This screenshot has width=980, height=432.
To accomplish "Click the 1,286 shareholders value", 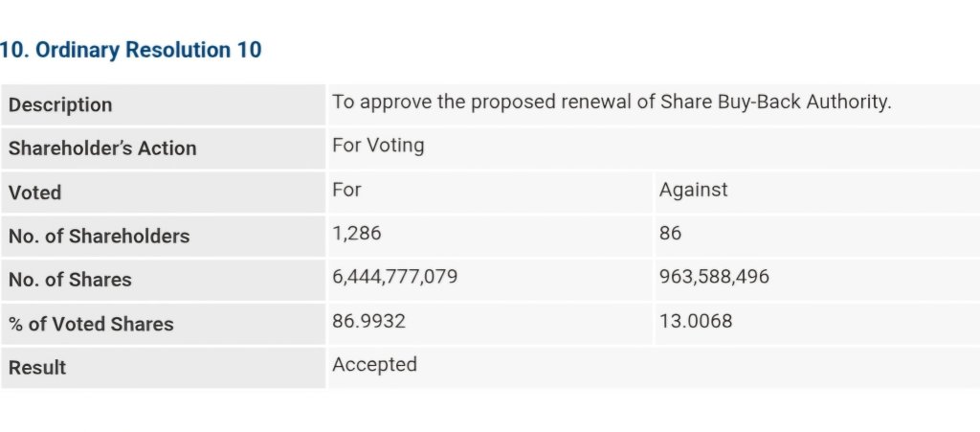I will click(x=356, y=233).
